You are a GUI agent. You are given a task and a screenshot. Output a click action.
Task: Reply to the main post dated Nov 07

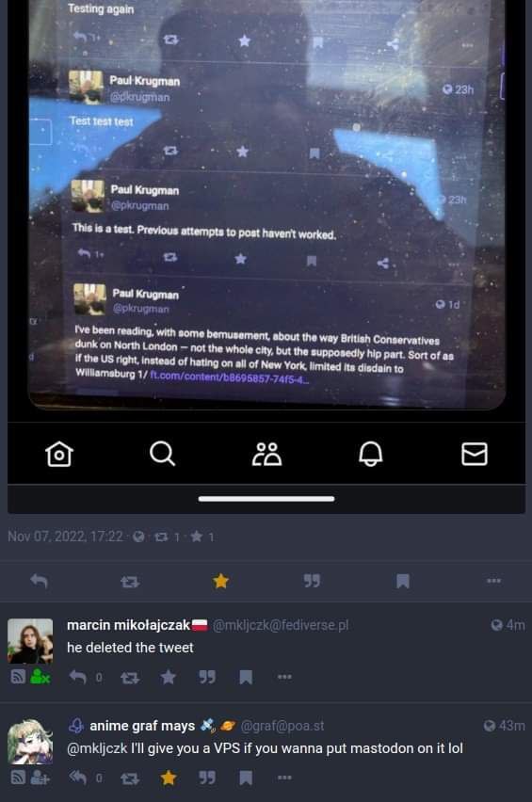(x=39, y=581)
